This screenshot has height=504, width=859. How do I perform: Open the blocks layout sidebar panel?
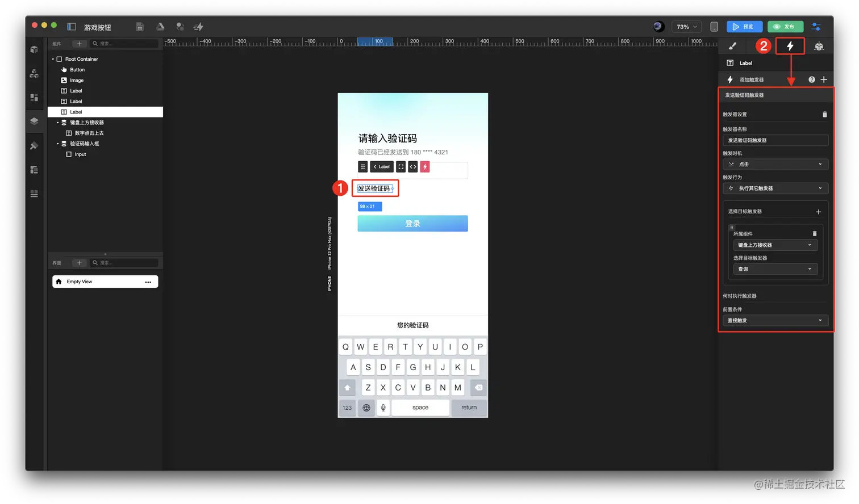pyautogui.click(x=34, y=98)
